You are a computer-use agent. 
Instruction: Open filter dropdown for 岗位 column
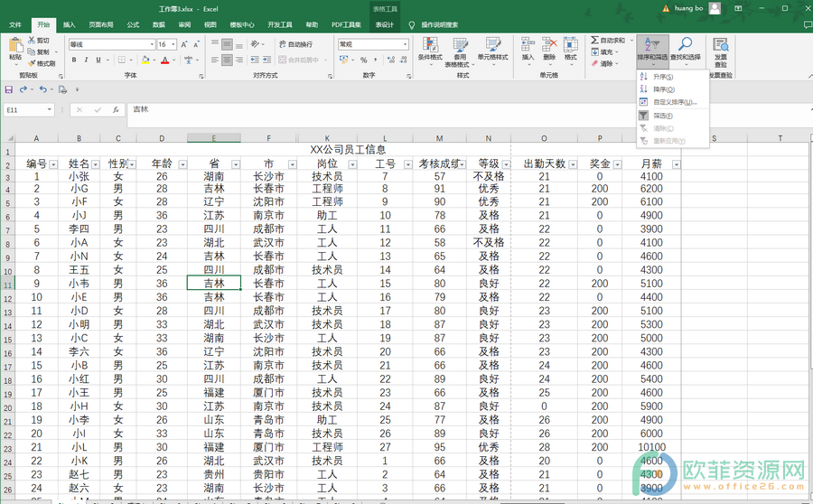(352, 164)
